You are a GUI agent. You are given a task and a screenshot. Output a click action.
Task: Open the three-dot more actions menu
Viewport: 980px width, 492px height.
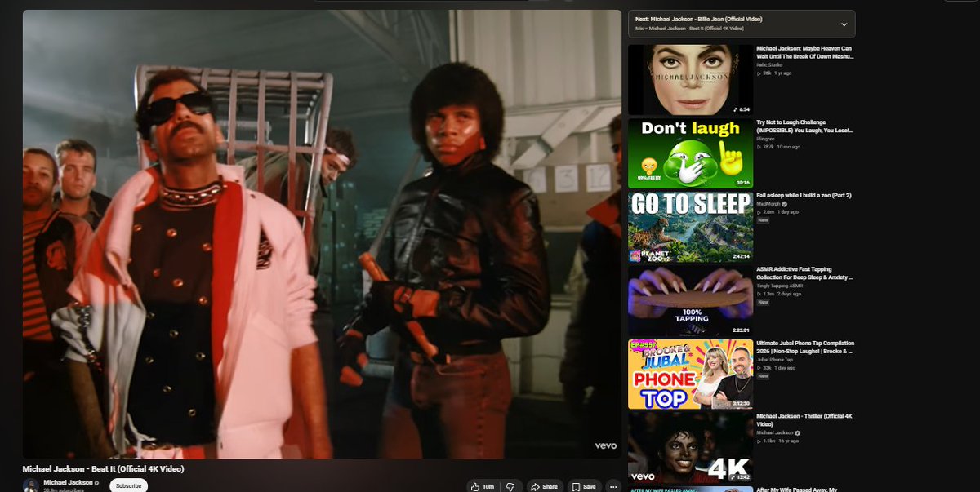(x=613, y=486)
